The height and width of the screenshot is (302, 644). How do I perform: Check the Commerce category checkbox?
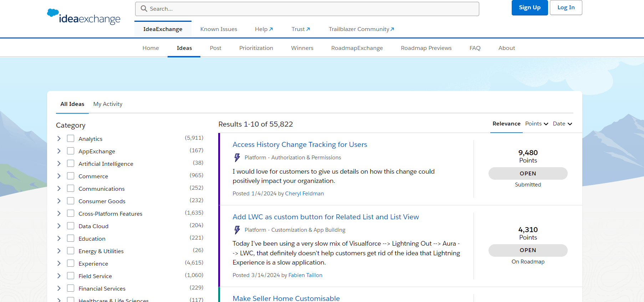71,176
